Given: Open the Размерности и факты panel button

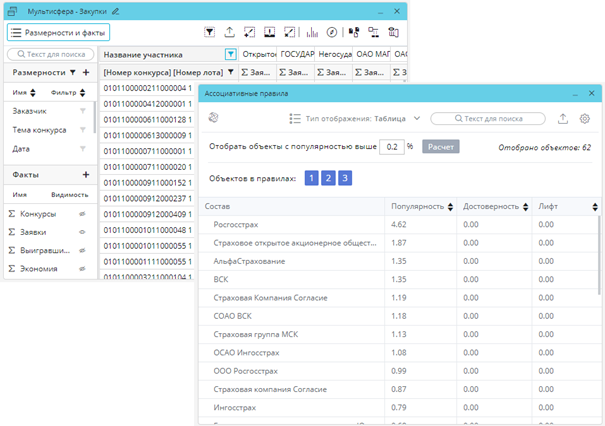Looking at the screenshot, I should click(59, 32).
